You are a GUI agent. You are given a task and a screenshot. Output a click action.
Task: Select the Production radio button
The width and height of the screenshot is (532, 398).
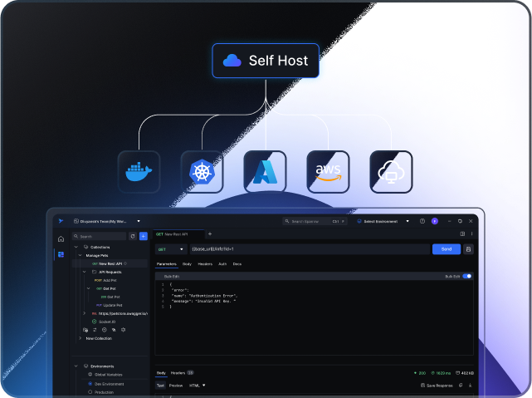tap(90, 392)
